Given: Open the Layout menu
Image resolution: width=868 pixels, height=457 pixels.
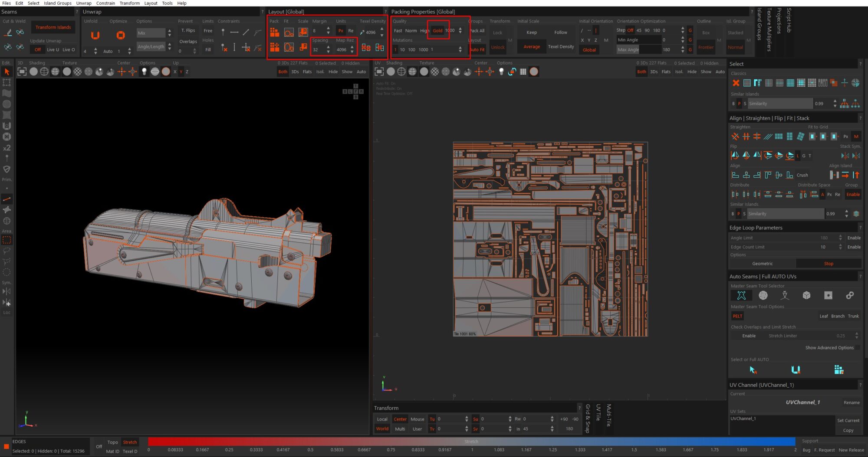Looking at the screenshot, I should [151, 3].
